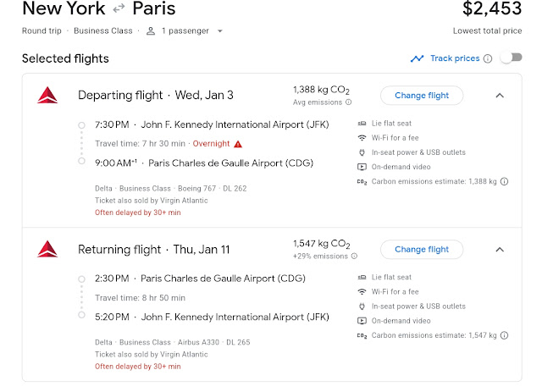Change the departing flight

[422, 95]
